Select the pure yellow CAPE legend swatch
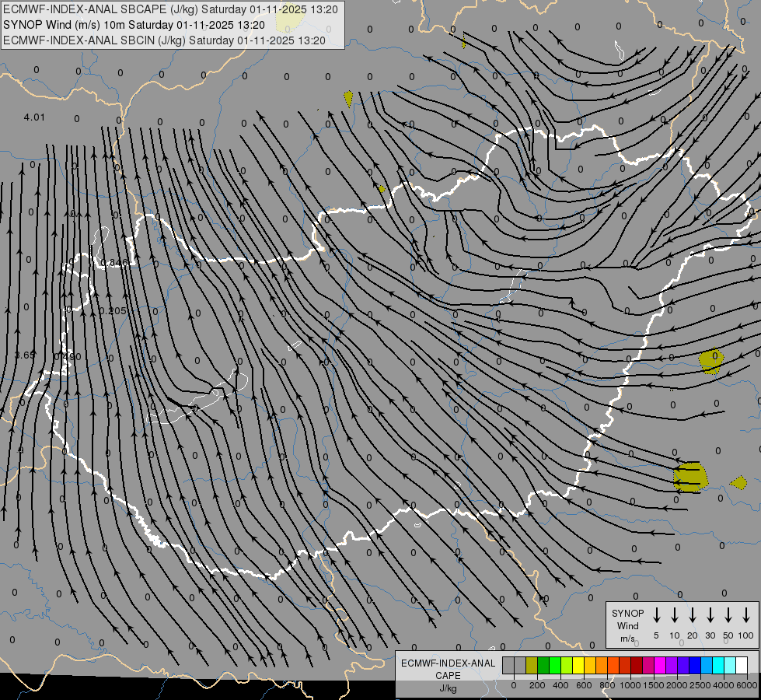Screen dimensions: 761x700 tap(578, 666)
